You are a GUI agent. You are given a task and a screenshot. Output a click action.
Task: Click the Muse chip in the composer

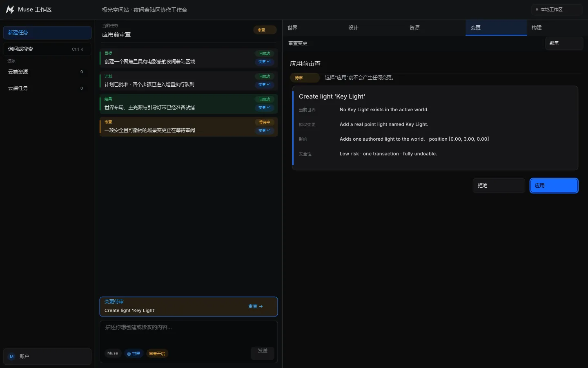tap(113, 353)
